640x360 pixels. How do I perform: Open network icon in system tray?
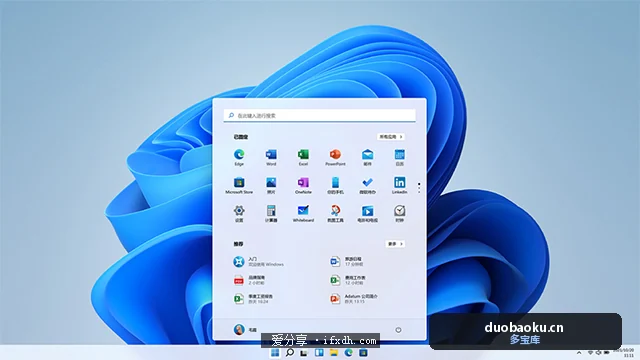(590, 353)
